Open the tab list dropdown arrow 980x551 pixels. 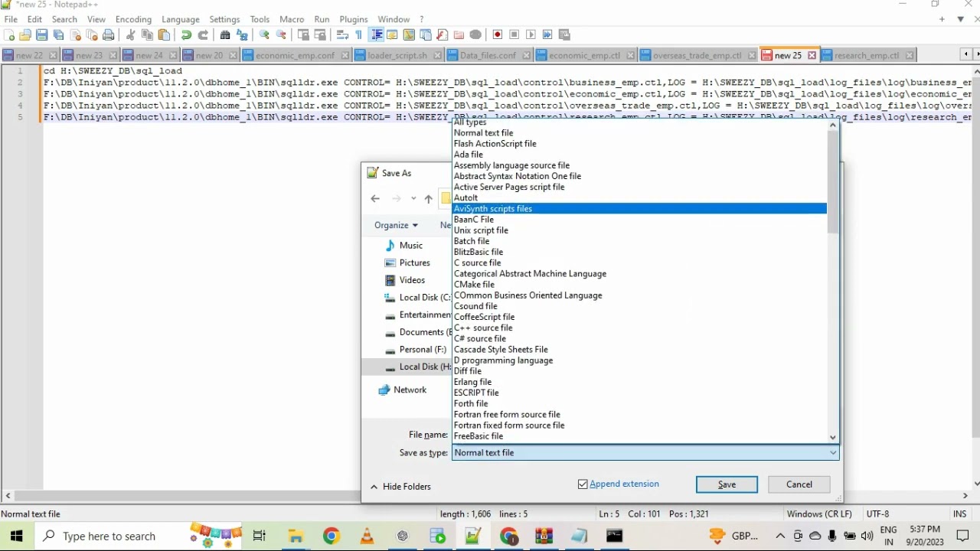[960, 19]
